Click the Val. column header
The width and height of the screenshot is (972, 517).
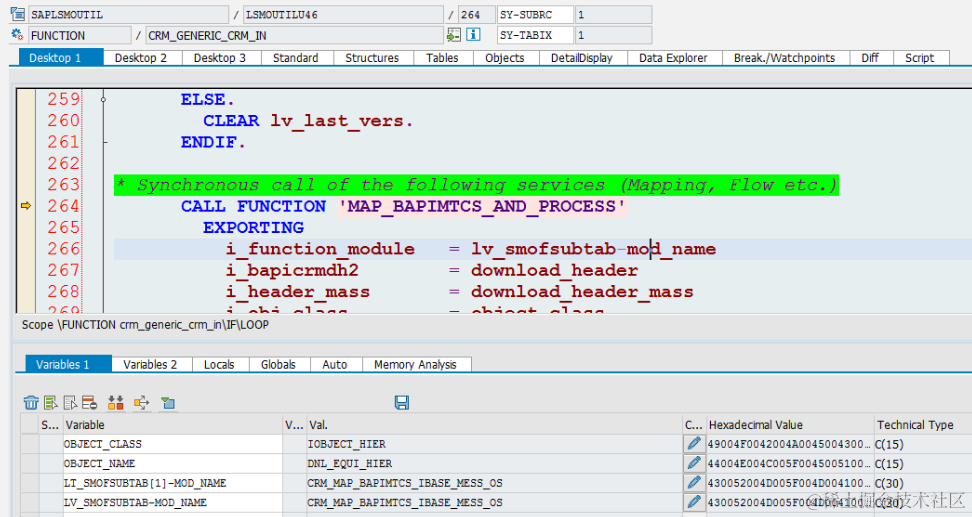tap(494, 425)
